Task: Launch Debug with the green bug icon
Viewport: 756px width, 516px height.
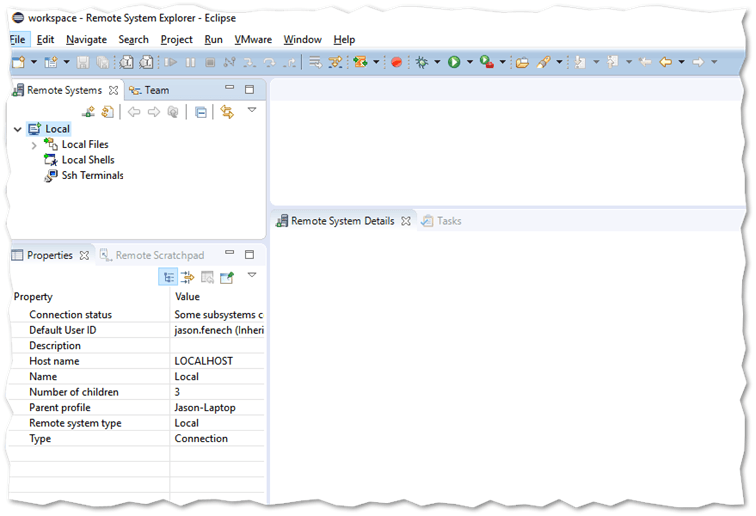Action: click(x=422, y=62)
